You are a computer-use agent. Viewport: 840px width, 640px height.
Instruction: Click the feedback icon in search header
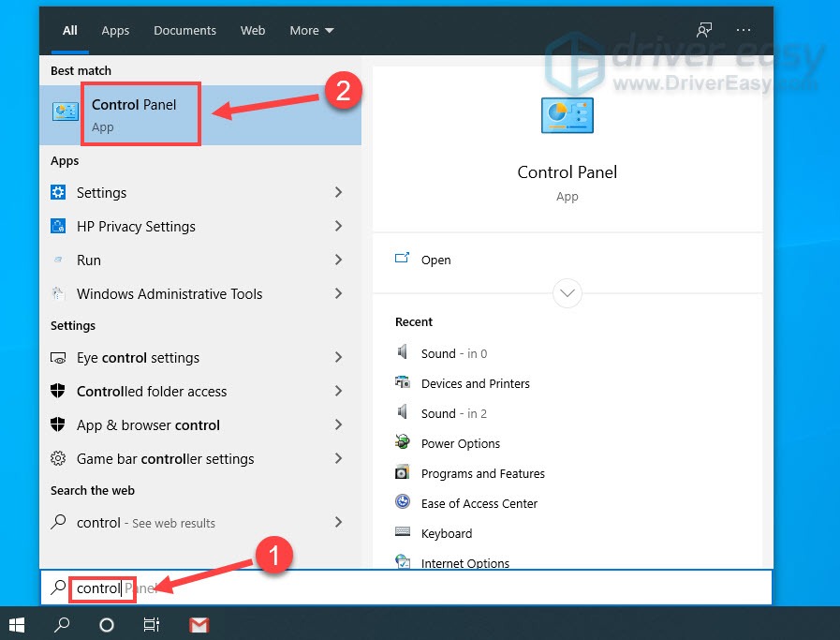[703, 30]
